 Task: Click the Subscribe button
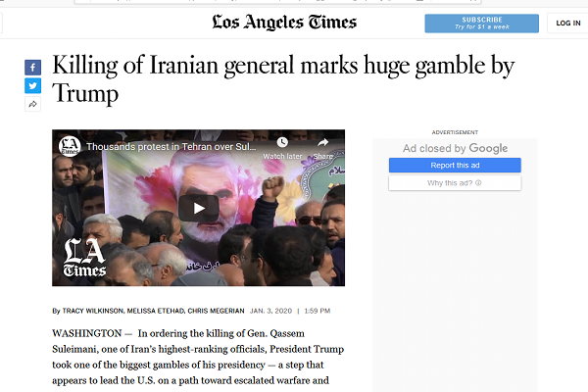(481, 24)
